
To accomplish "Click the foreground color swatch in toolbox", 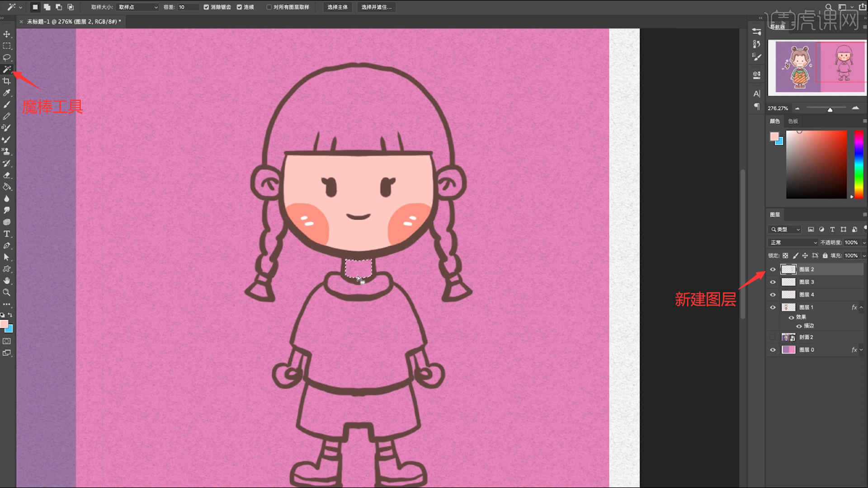I will pos(4,324).
